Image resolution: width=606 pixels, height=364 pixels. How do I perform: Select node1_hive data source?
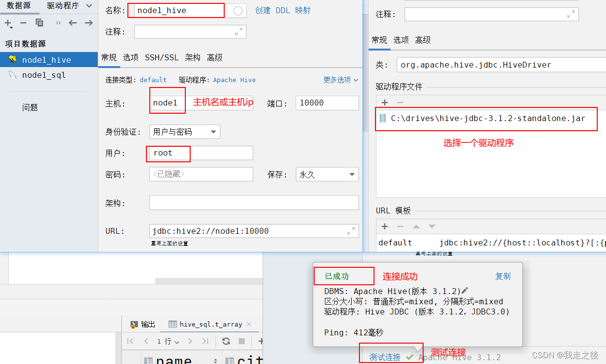(x=49, y=60)
